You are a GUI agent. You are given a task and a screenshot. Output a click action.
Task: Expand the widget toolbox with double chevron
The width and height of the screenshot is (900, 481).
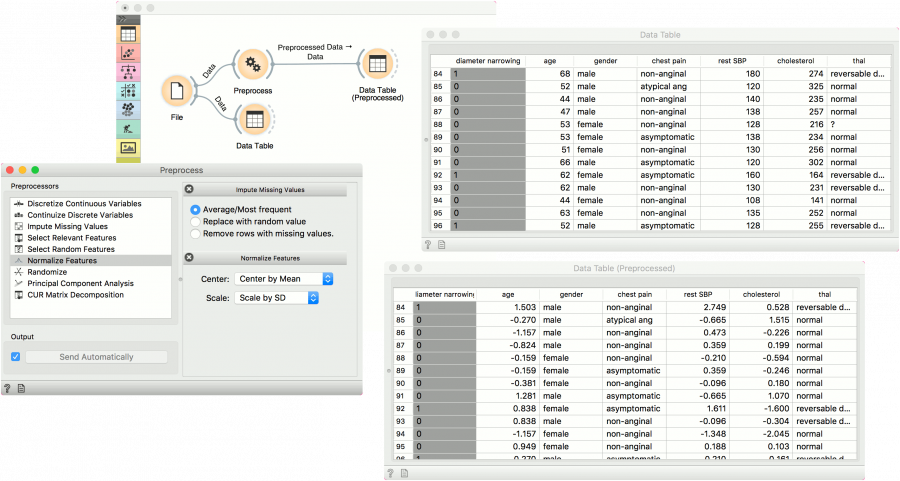coord(122,19)
